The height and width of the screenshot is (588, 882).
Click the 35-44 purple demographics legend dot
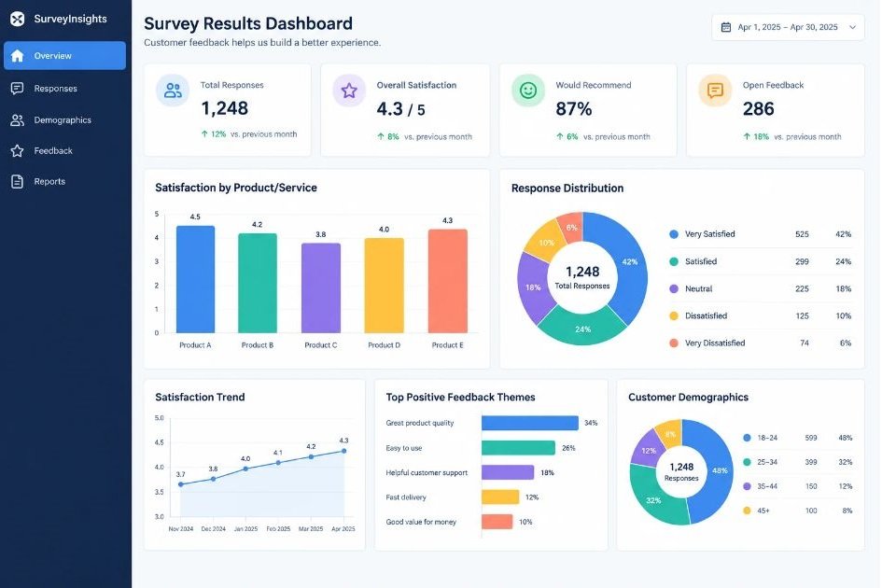click(747, 486)
